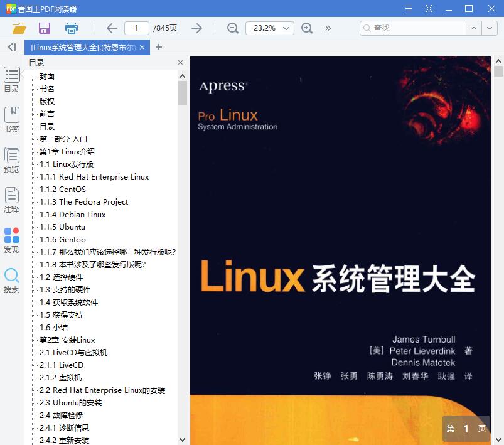Screen dimensions: 504x445
Task: Open section 1.2 选择硬件
Action: (x=62, y=277)
